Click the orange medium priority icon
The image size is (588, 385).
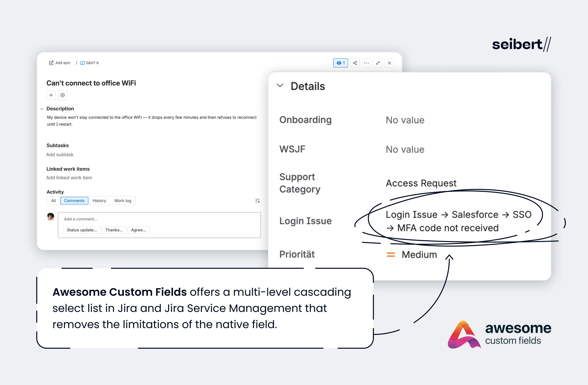click(x=391, y=255)
